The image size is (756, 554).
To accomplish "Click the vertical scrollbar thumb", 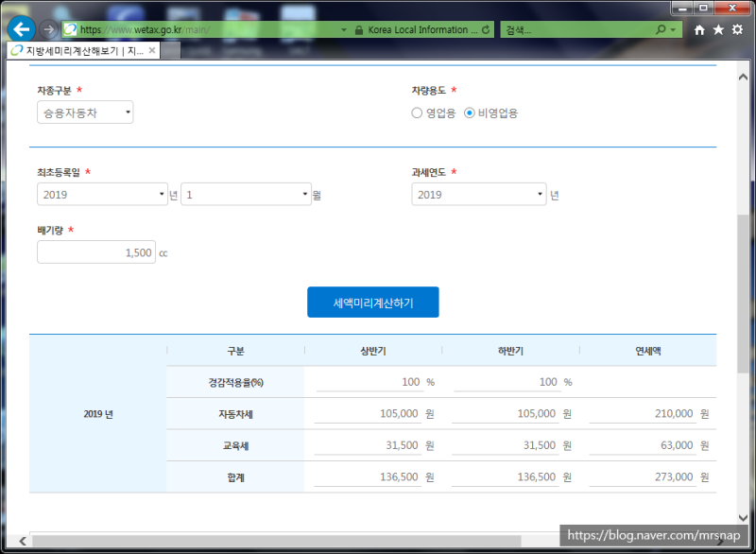I will pos(743,293).
